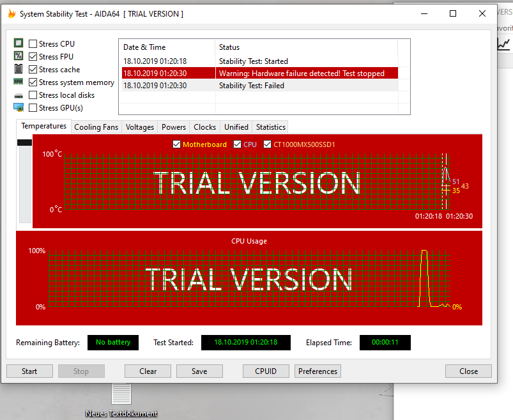Switch to the Cooling Fans tab
Image resolution: width=513 pixels, height=420 pixels.
tap(96, 127)
